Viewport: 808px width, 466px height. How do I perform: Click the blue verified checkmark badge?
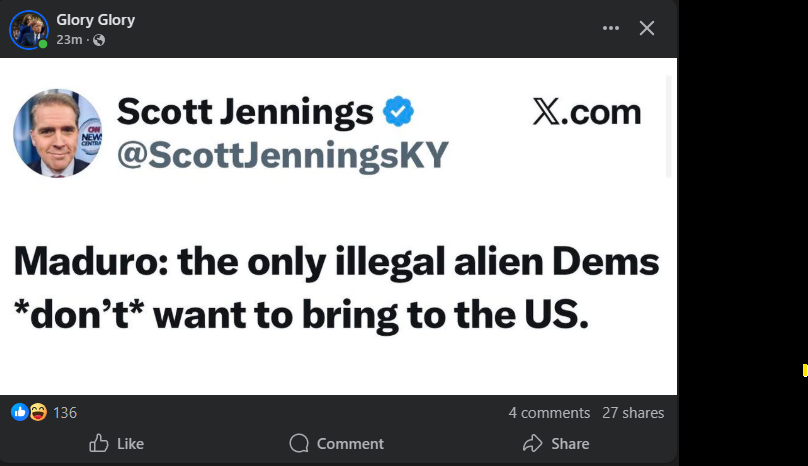click(399, 112)
